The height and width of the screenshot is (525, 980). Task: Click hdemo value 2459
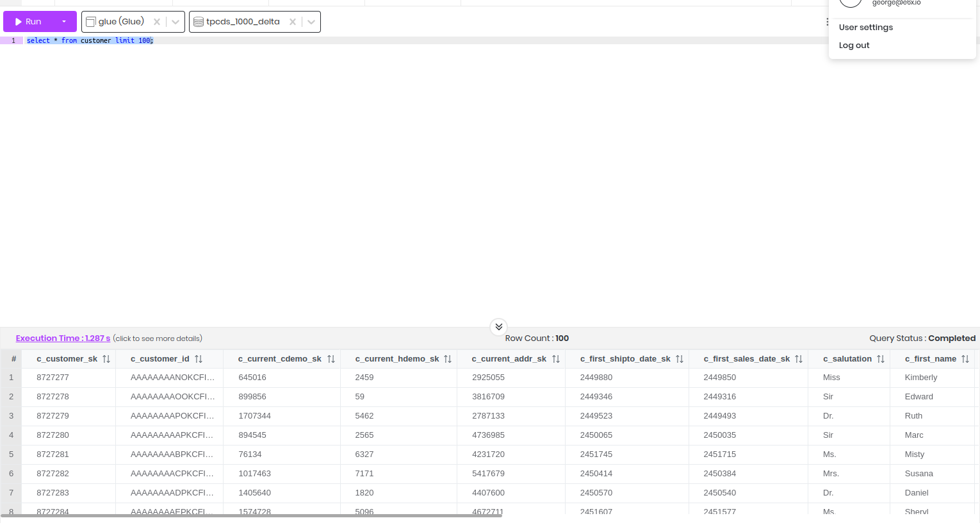click(x=364, y=378)
